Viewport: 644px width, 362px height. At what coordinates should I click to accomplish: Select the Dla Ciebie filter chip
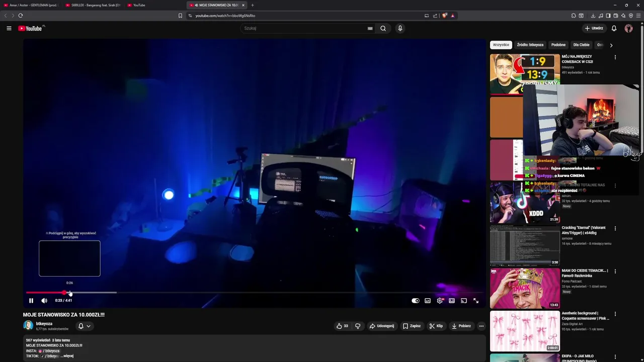pyautogui.click(x=581, y=45)
